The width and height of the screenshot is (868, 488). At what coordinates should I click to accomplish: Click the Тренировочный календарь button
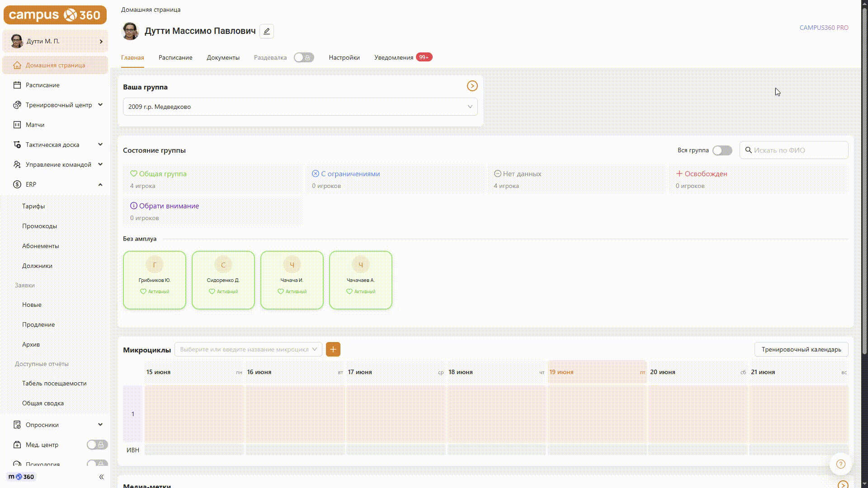tap(801, 349)
